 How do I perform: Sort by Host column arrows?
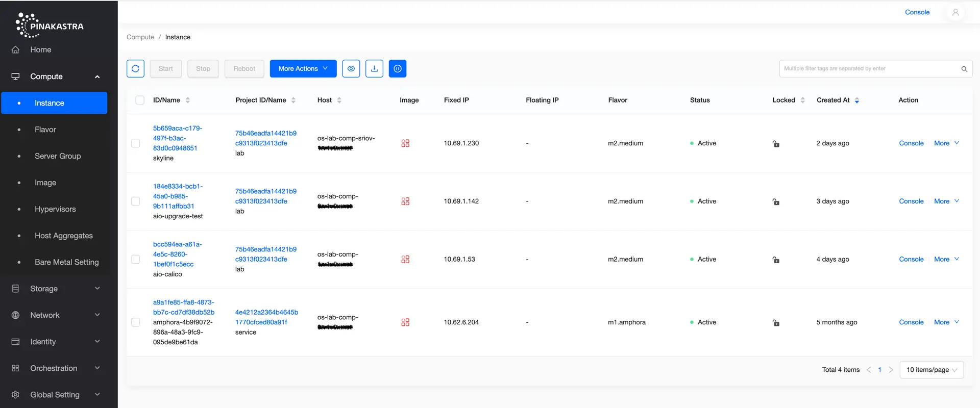point(339,100)
